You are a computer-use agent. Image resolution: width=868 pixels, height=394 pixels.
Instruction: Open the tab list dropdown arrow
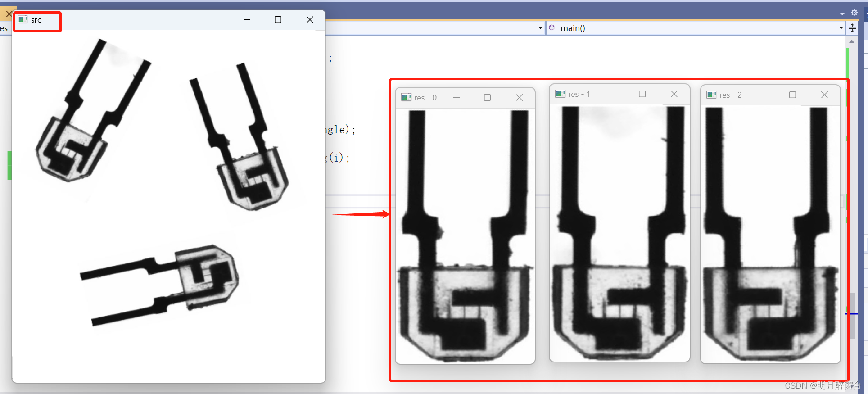842,14
